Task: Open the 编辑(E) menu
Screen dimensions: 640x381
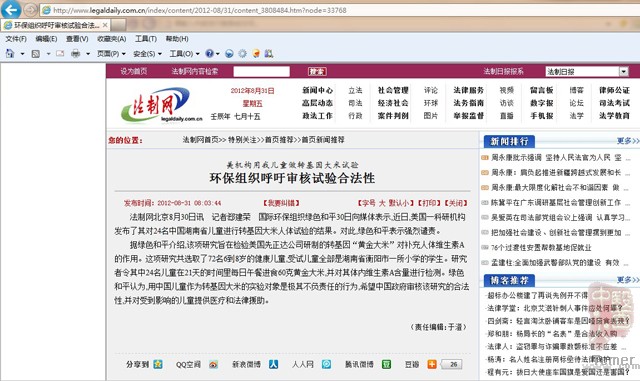Action: pos(46,39)
